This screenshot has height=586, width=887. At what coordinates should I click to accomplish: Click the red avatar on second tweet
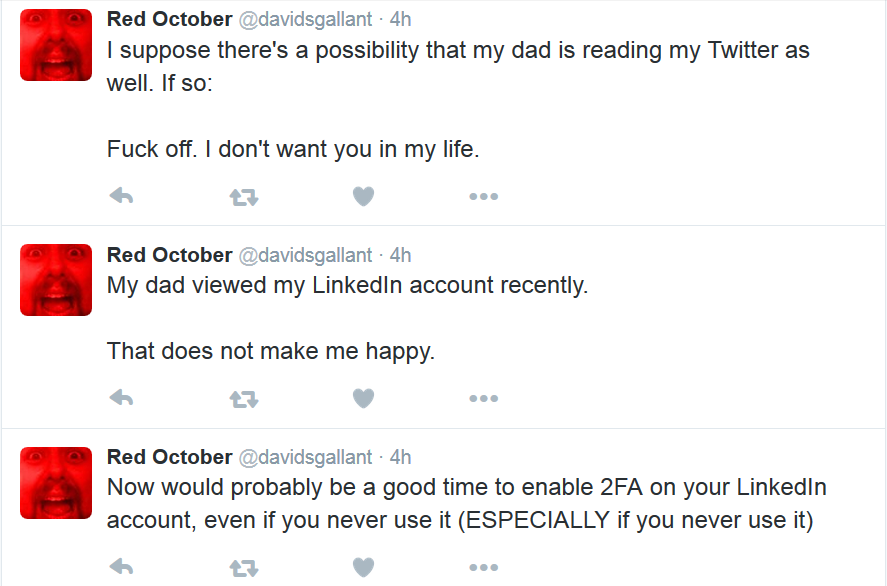pos(56,279)
